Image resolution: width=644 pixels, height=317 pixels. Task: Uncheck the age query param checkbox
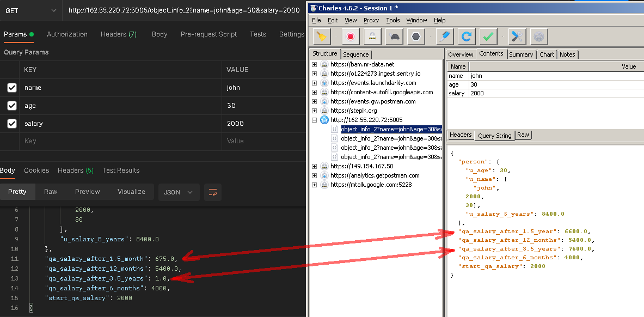pyautogui.click(x=12, y=106)
